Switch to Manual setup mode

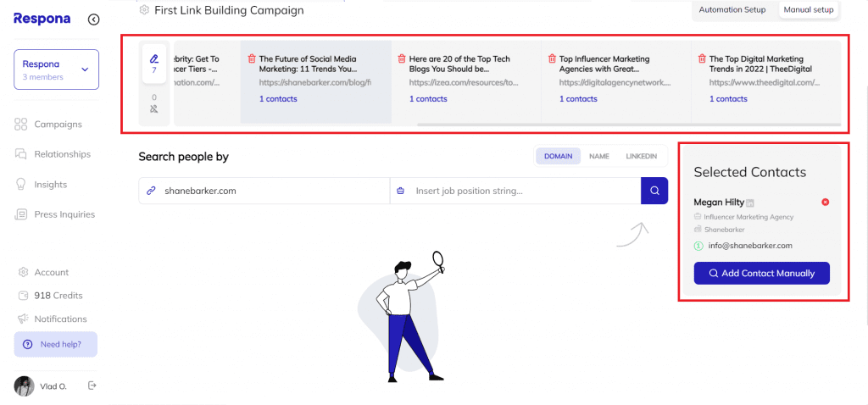click(808, 10)
